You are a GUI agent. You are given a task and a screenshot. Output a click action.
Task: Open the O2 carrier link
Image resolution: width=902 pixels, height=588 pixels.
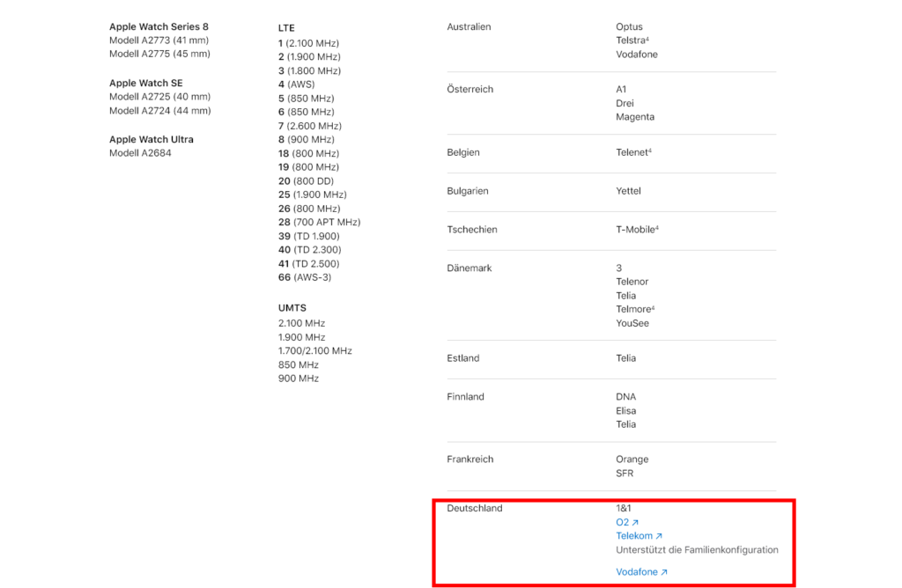point(627,522)
